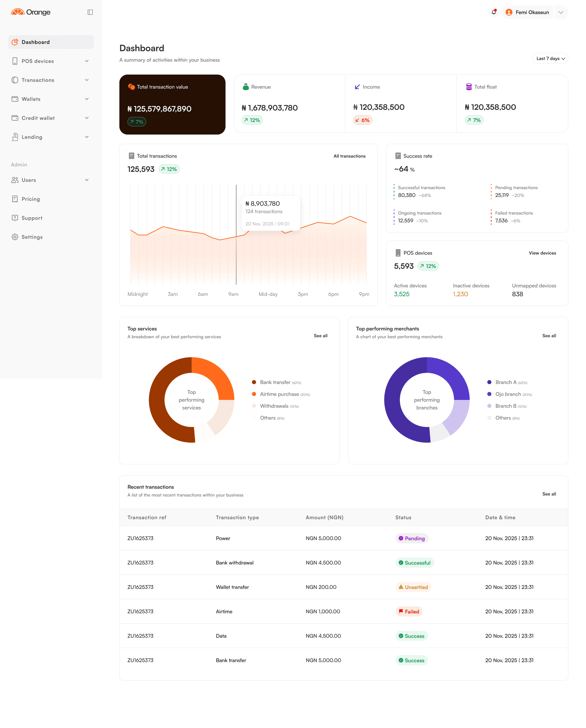Select the Credit wallet menu item
586x728 pixels.
pyautogui.click(x=51, y=118)
